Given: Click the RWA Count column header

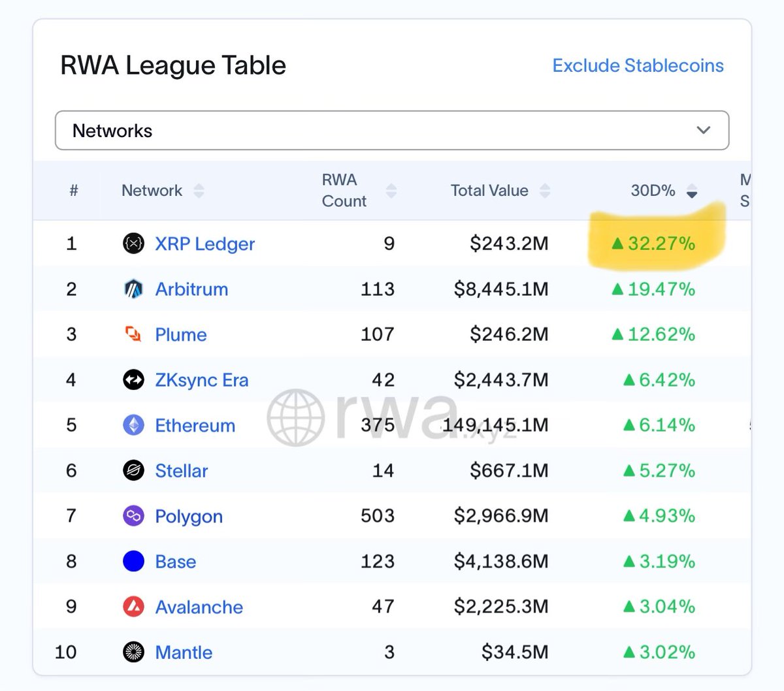Looking at the screenshot, I should coord(344,191).
